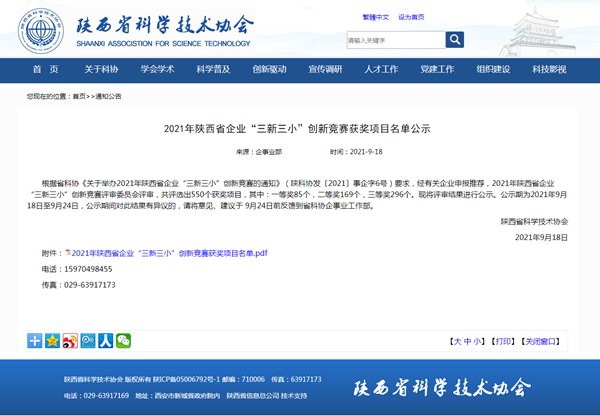Image resolution: width=600 pixels, height=416 pixels.
Task: Go to the 首页 navigation tab
Action: click(x=45, y=69)
